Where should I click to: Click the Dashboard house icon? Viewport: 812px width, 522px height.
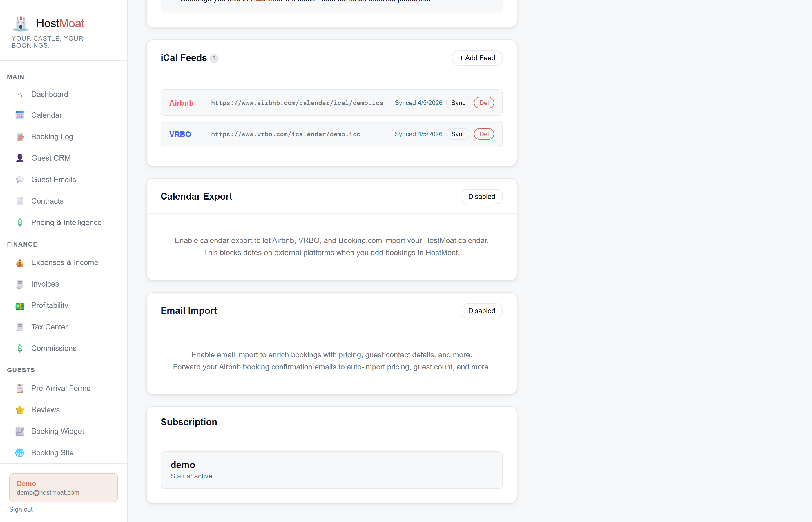20,95
